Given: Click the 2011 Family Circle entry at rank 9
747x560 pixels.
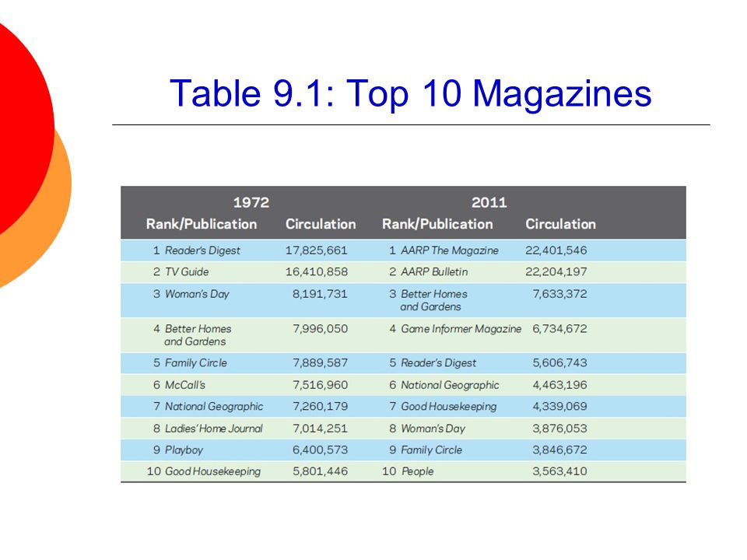Looking at the screenshot, I should pos(432,450).
